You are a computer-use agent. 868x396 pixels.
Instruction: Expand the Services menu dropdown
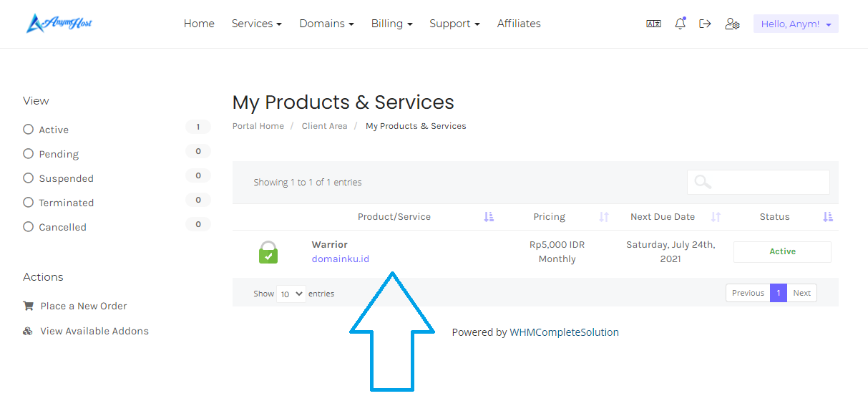[256, 24]
